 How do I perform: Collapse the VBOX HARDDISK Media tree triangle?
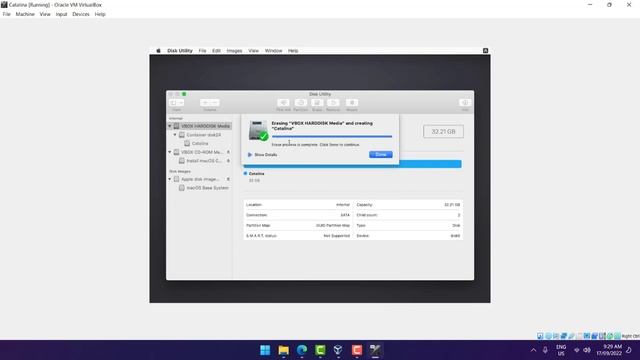[170, 126]
